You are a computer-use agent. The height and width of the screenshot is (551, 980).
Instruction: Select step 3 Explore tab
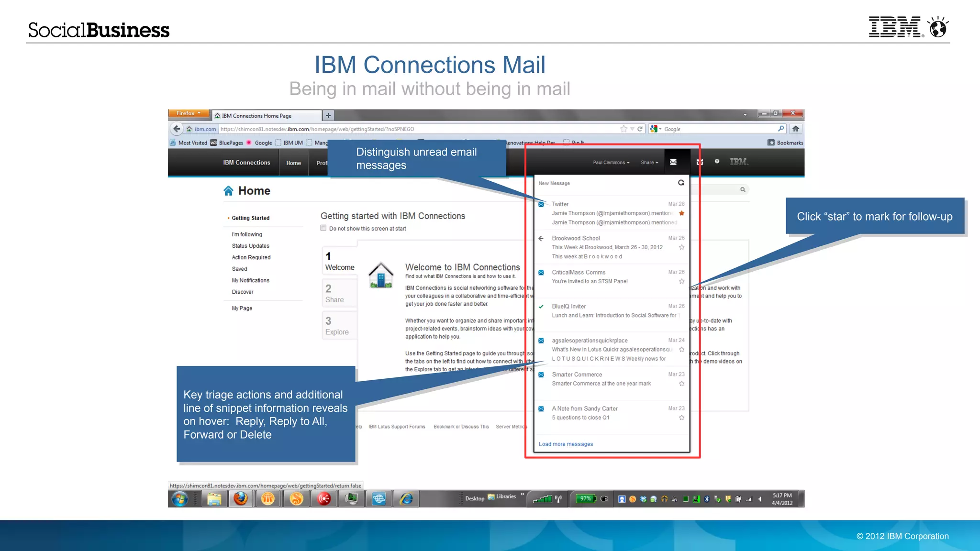pos(340,325)
